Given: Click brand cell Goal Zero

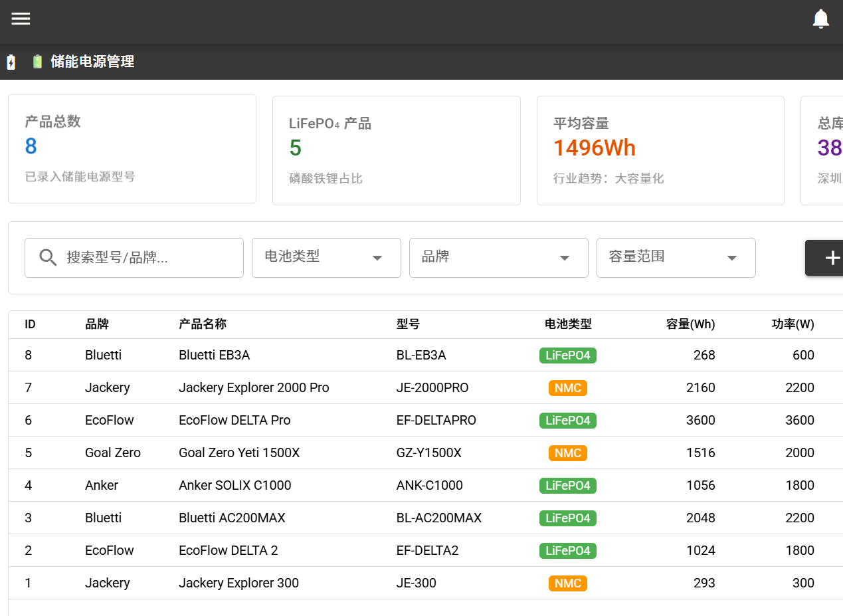Looking at the screenshot, I should click(113, 453).
